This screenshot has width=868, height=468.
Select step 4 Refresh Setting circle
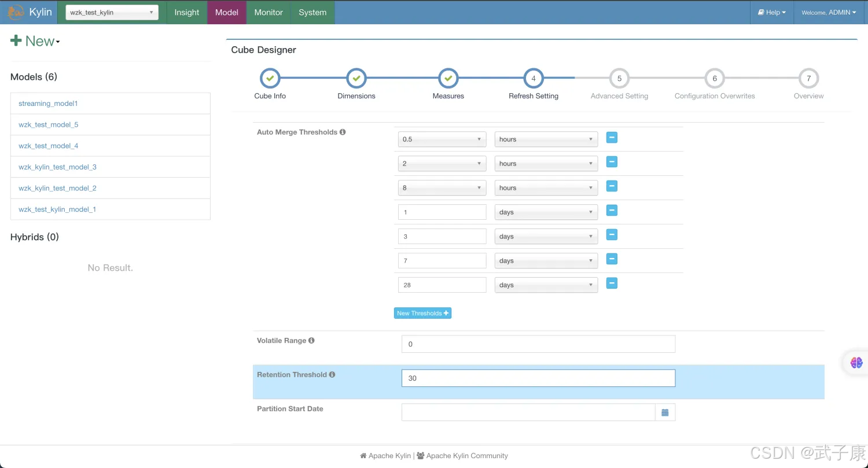pyautogui.click(x=534, y=78)
